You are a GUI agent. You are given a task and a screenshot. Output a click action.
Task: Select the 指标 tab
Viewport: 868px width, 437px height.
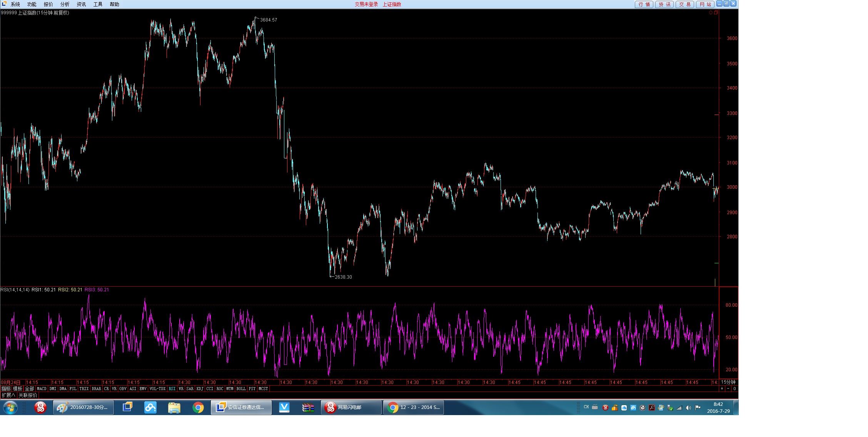tap(6, 389)
